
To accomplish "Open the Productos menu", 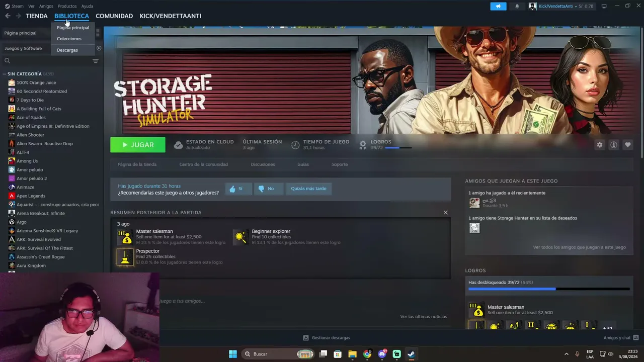I will tap(67, 6).
